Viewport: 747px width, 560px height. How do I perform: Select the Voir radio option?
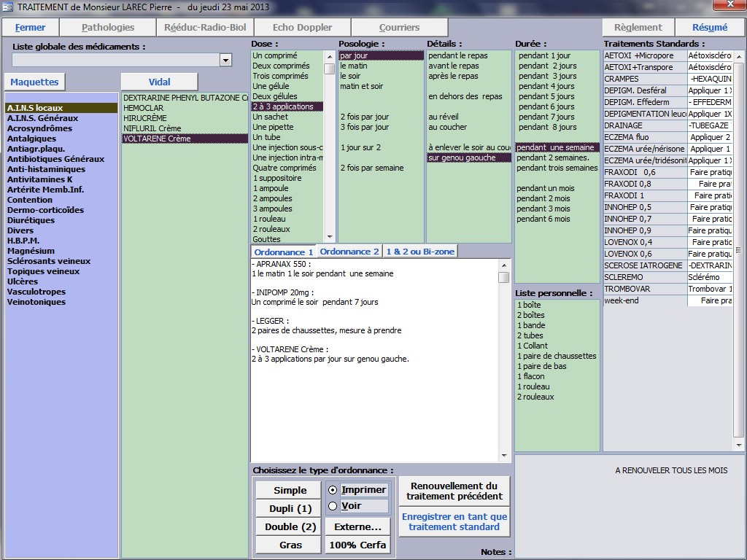pyautogui.click(x=333, y=506)
